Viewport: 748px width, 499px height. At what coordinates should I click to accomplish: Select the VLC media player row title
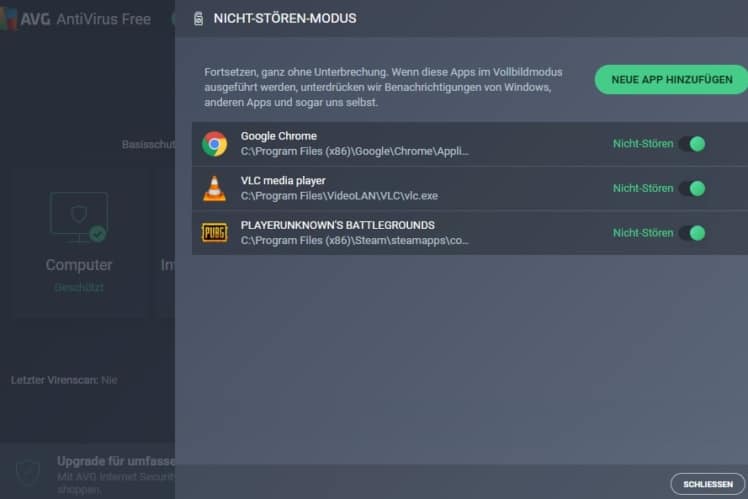tap(283, 181)
